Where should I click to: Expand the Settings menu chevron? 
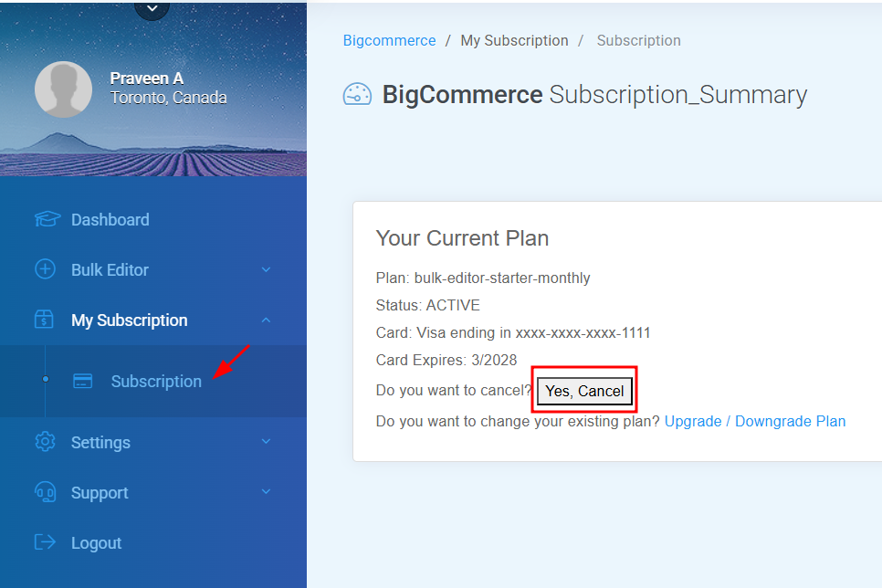266,442
